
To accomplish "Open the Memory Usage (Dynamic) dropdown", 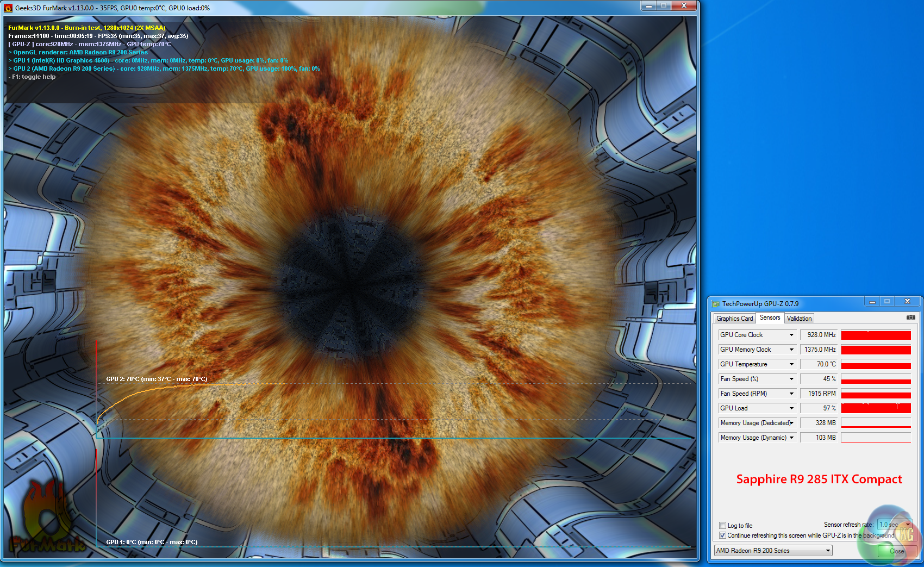I will 791,438.
